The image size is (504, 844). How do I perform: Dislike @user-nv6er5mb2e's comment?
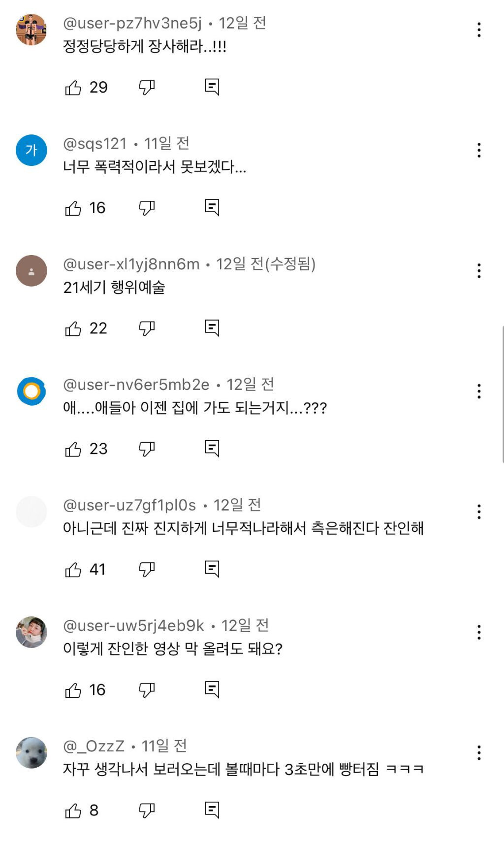point(147,449)
